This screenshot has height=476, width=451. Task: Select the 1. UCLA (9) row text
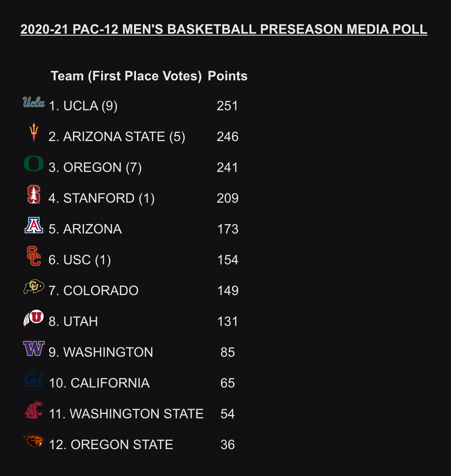[83, 106]
